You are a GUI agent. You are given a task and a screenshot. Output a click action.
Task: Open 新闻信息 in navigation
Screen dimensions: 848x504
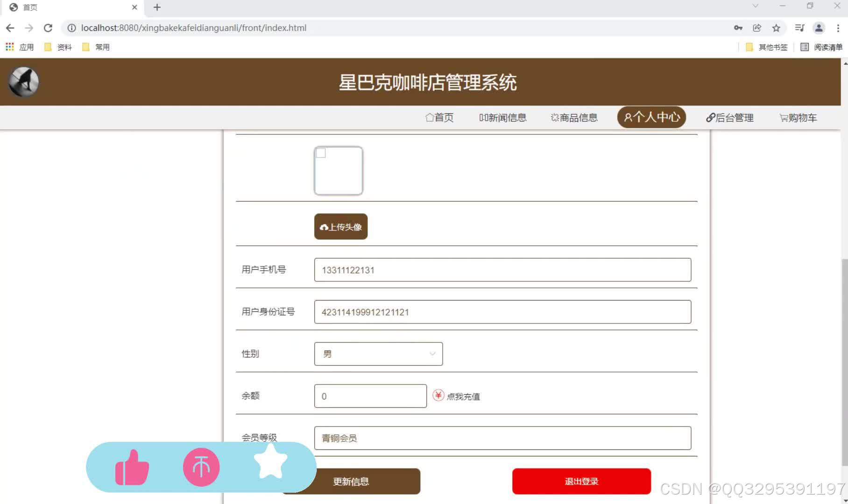pos(503,118)
